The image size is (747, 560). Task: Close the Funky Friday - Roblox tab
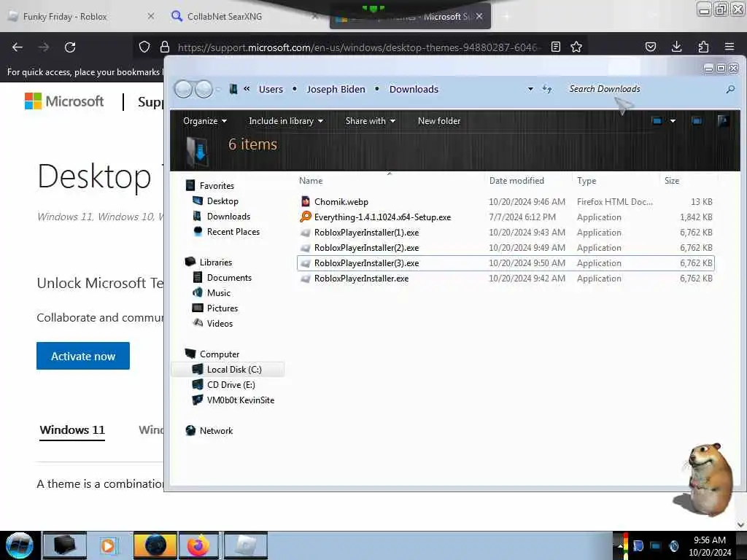click(x=150, y=16)
